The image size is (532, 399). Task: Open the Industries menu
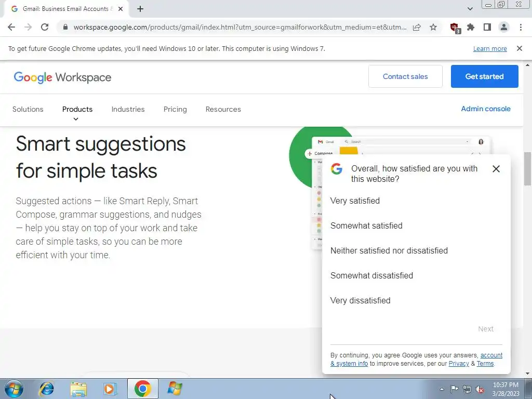pyautogui.click(x=128, y=109)
